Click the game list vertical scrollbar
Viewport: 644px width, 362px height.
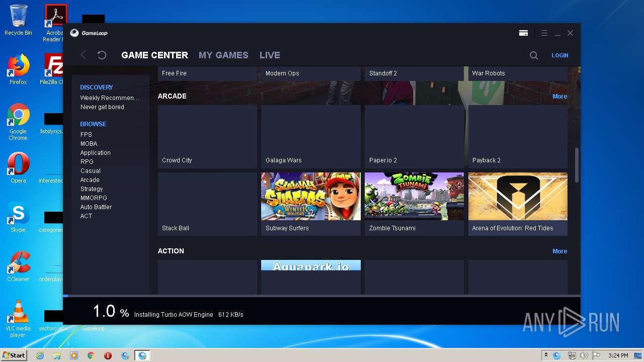[577, 165]
